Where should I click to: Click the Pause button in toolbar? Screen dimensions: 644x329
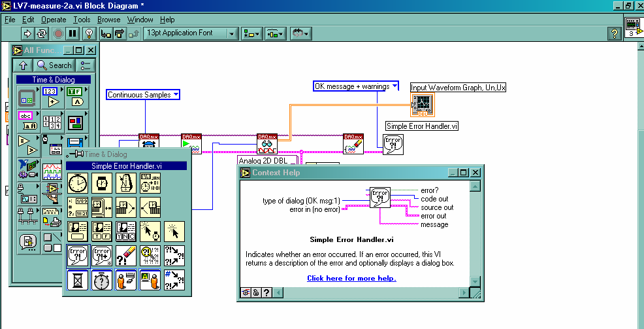coord(72,33)
